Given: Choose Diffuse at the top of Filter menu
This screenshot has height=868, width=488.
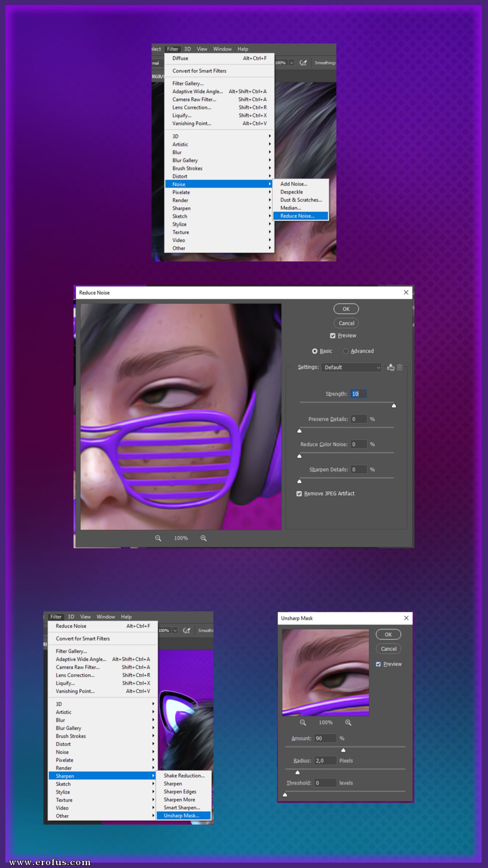Looking at the screenshot, I should 220,58.
